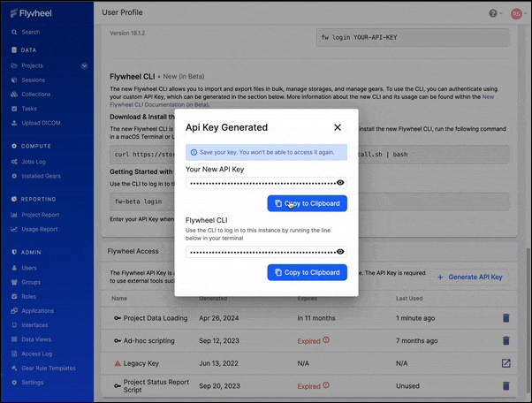The height and width of the screenshot is (403, 532).
Task: Click the '7 months ago' last used cell
Action: click(416, 340)
